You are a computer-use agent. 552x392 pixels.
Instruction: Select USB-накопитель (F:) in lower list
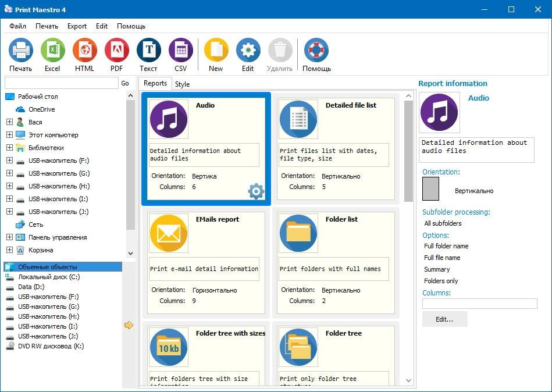coord(48,297)
